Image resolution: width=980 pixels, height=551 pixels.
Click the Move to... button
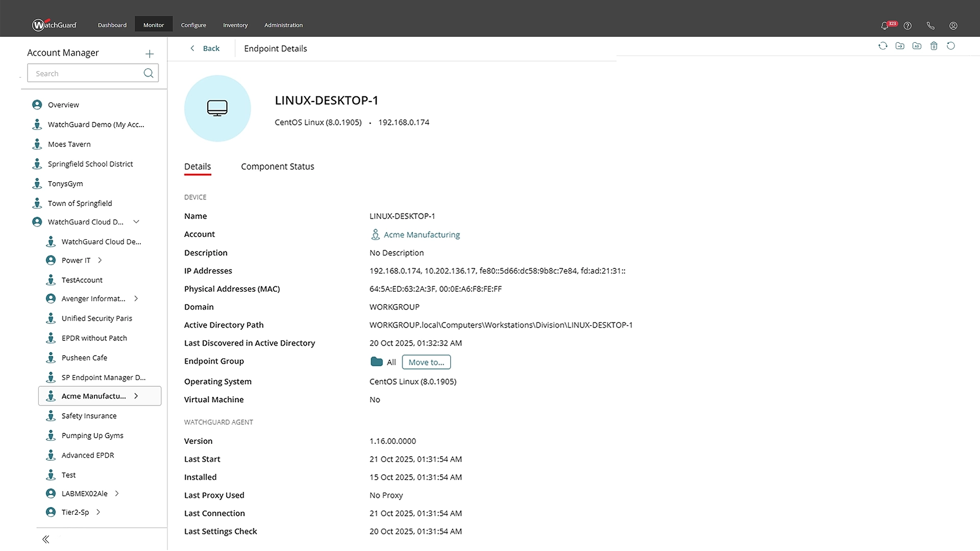(x=426, y=362)
